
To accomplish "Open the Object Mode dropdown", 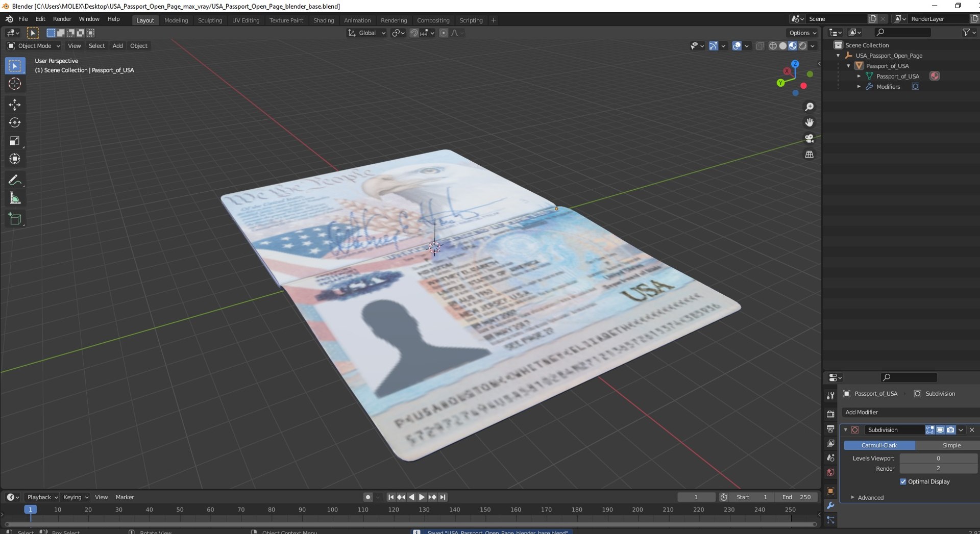I will point(34,46).
